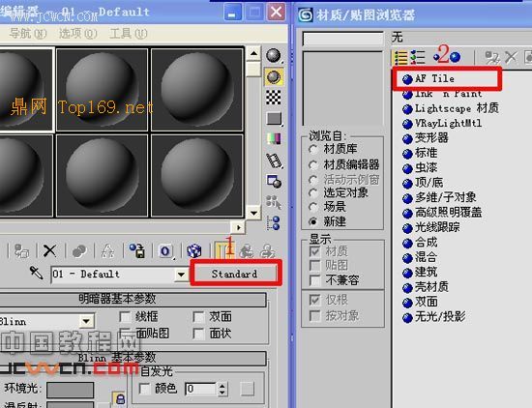Screen dimensions: 532x408
Task: Open the 工具(U) menu
Action: tap(129, 33)
